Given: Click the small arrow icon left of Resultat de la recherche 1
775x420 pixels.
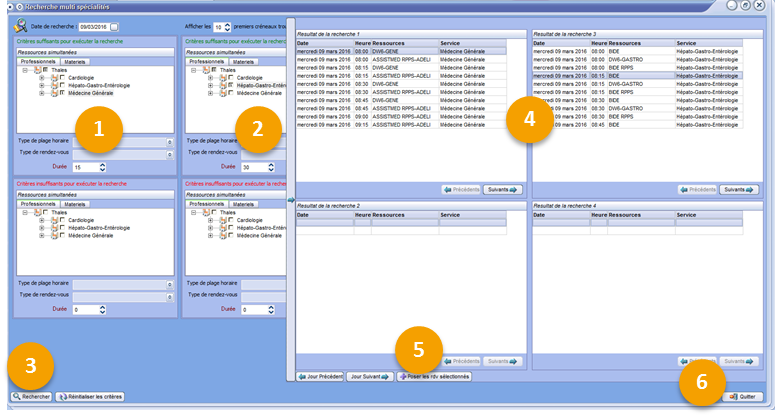Looking at the screenshot, I should click(291, 201).
